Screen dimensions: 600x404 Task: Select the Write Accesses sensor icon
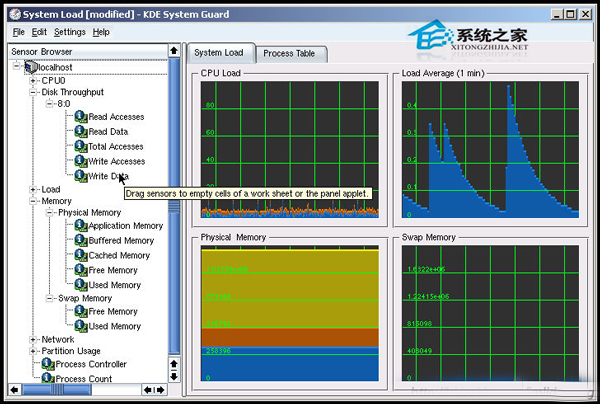(81, 162)
